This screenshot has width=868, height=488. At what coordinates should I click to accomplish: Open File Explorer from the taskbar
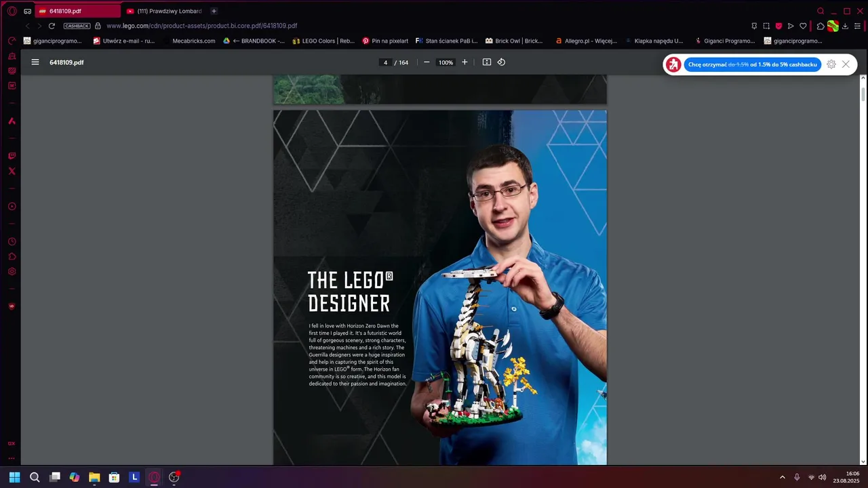pyautogui.click(x=94, y=477)
